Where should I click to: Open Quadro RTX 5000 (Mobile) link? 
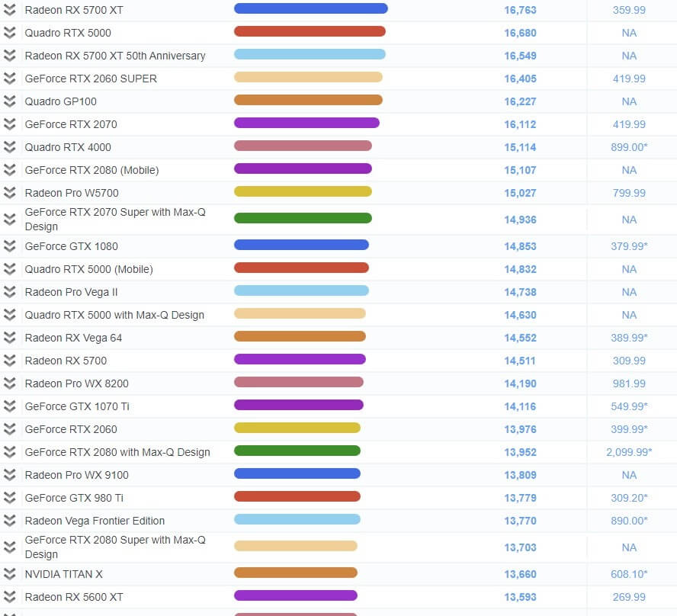(x=89, y=269)
